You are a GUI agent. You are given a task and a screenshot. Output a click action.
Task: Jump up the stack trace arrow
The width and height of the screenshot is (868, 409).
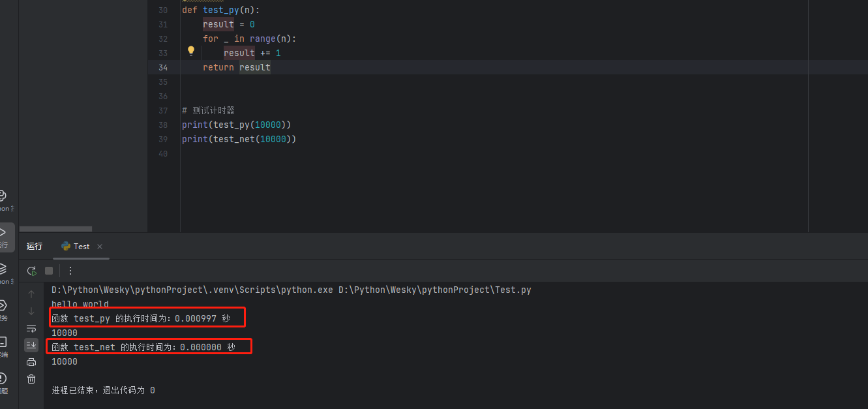click(31, 294)
